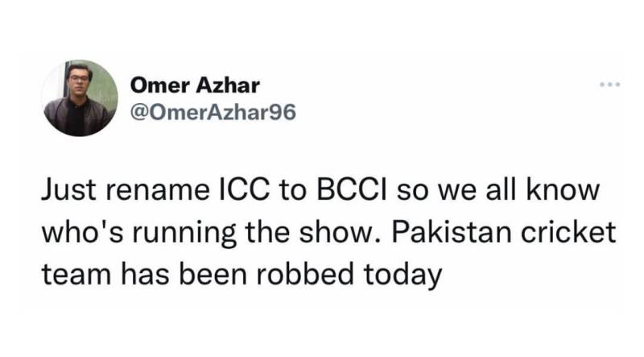Click the word "know" in the tweet
Screen dimensions: 644x357
(x=572, y=193)
